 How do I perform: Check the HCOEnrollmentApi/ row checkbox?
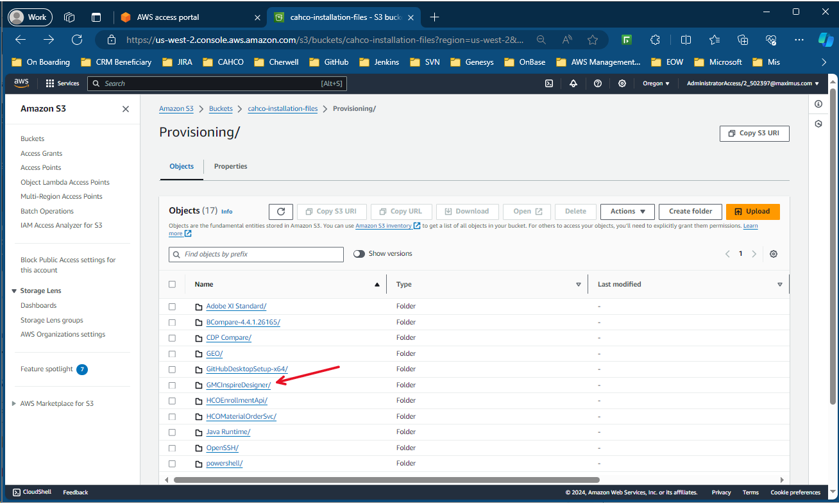click(172, 401)
